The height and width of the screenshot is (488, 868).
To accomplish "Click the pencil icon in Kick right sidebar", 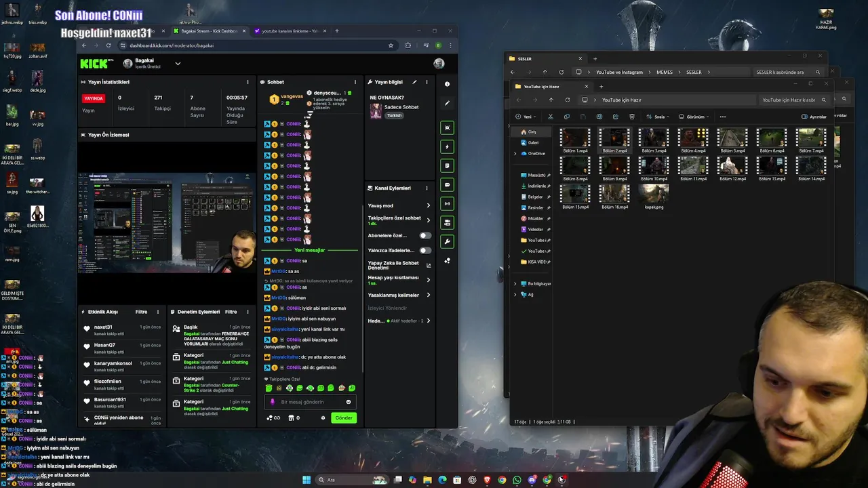I will [447, 104].
